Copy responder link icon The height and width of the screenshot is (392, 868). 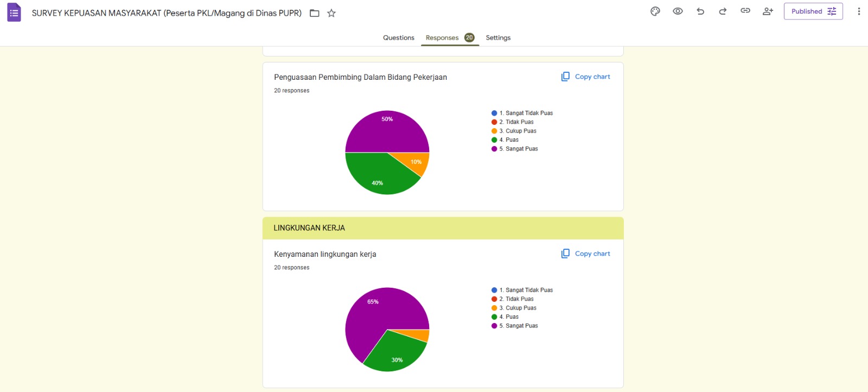coord(745,11)
